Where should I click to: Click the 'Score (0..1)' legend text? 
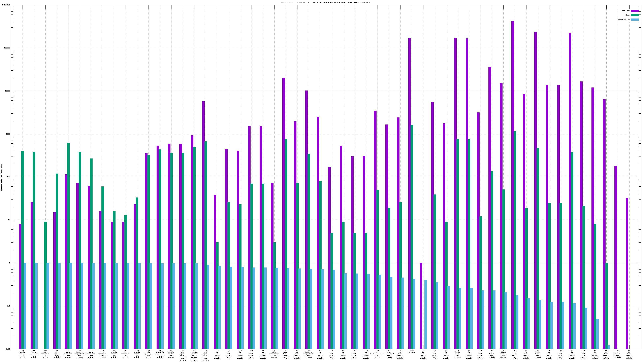pos(624,20)
